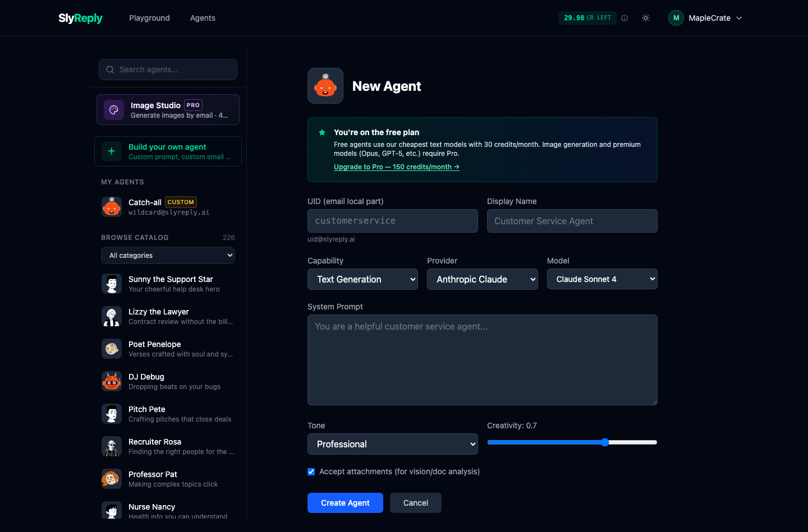Follow Upgrade to Pro link
The width and height of the screenshot is (808, 532).
pos(397,167)
